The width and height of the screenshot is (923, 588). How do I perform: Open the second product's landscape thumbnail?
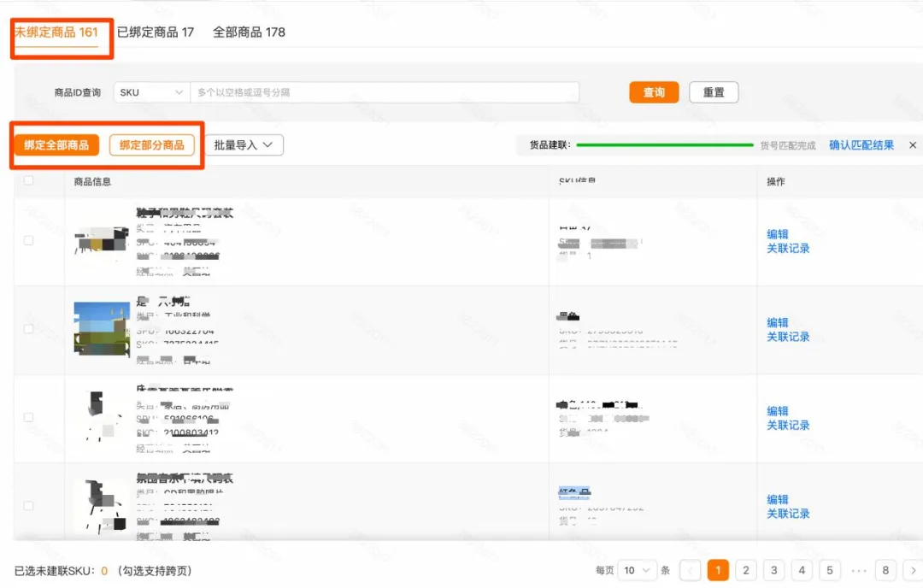102,329
